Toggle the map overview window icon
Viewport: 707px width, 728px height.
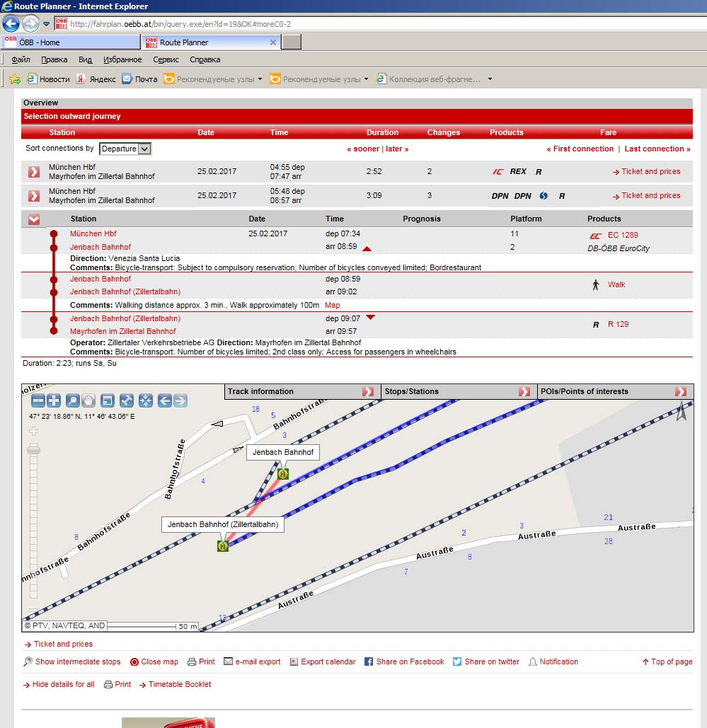click(108, 400)
